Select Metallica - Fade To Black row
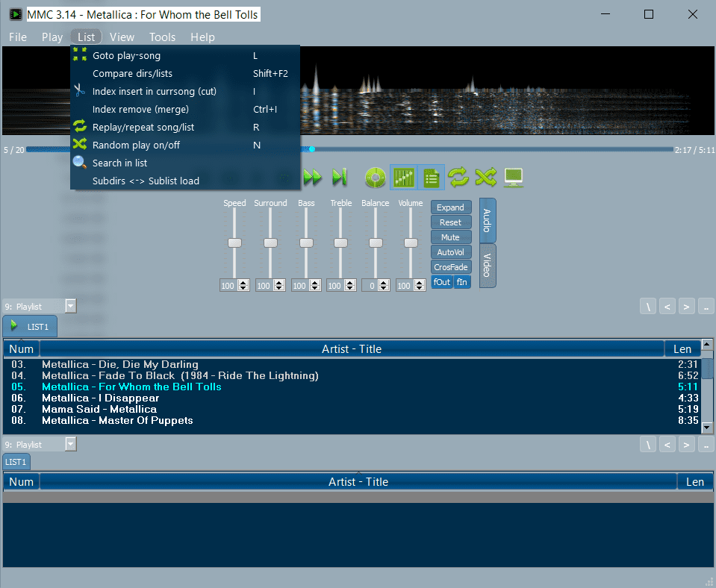The image size is (716, 588). pyautogui.click(x=352, y=376)
